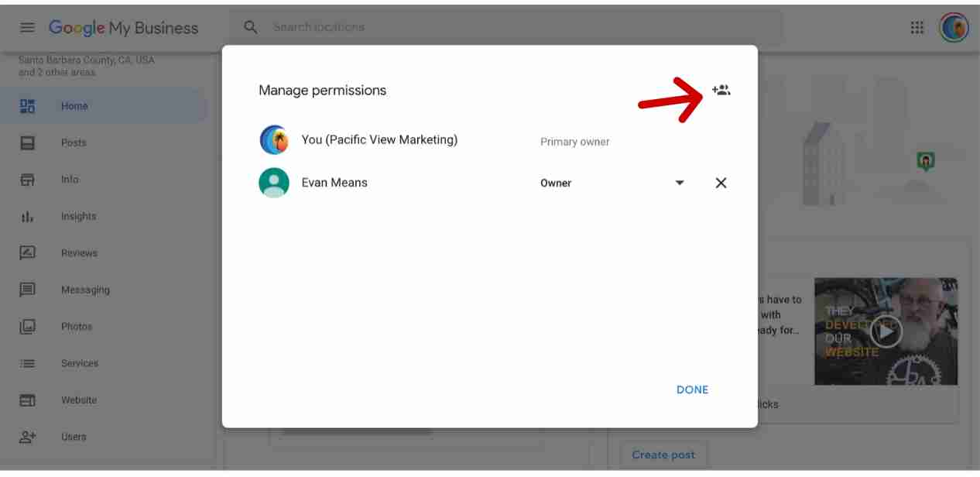
Task: Open Evan Means' Owner role dropdown
Action: 612,184
